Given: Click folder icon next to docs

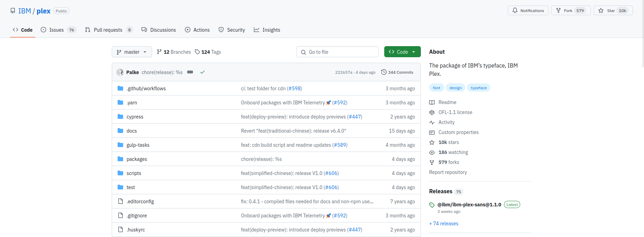Looking at the screenshot, I should point(120,131).
